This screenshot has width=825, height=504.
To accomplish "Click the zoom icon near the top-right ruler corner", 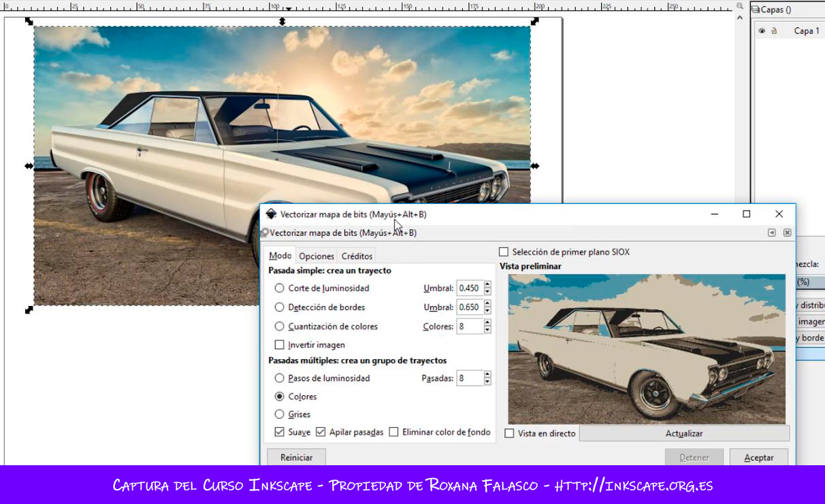I will tap(739, 6).
